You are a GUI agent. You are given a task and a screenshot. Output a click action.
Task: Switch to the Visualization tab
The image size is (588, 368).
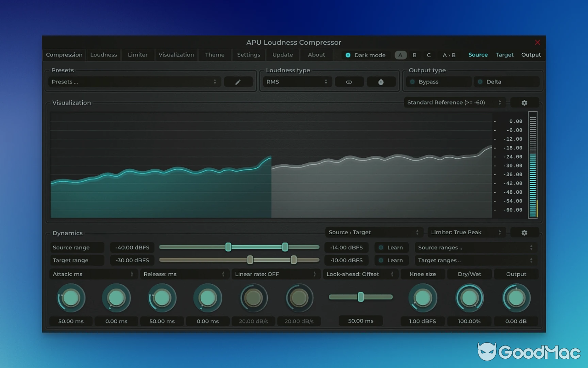pyautogui.click(x=176, y=55)
